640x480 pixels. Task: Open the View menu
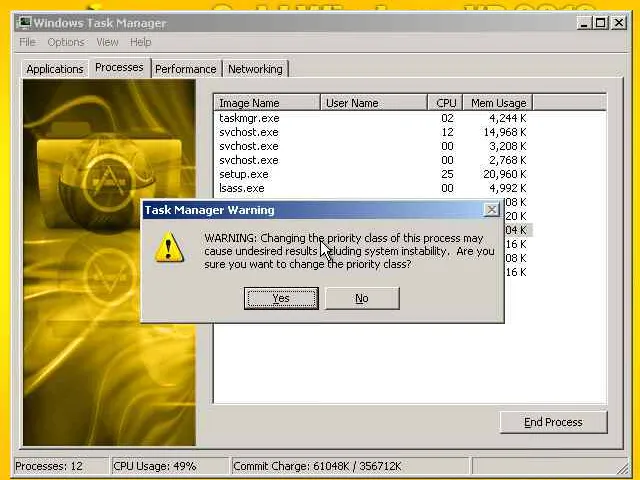click(x=107, y=42)
